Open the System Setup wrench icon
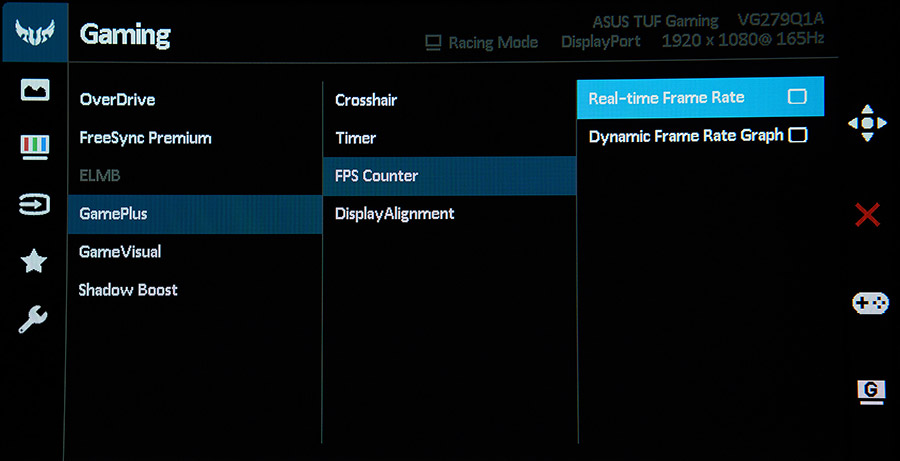Image resolution: width=900 pixels, height=461 pixels. (33, 319)
